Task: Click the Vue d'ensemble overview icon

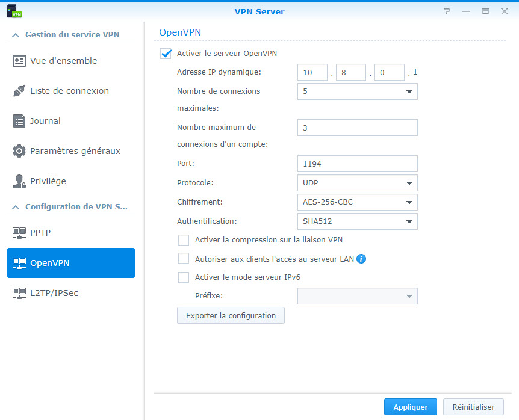Action: [19, 61]
